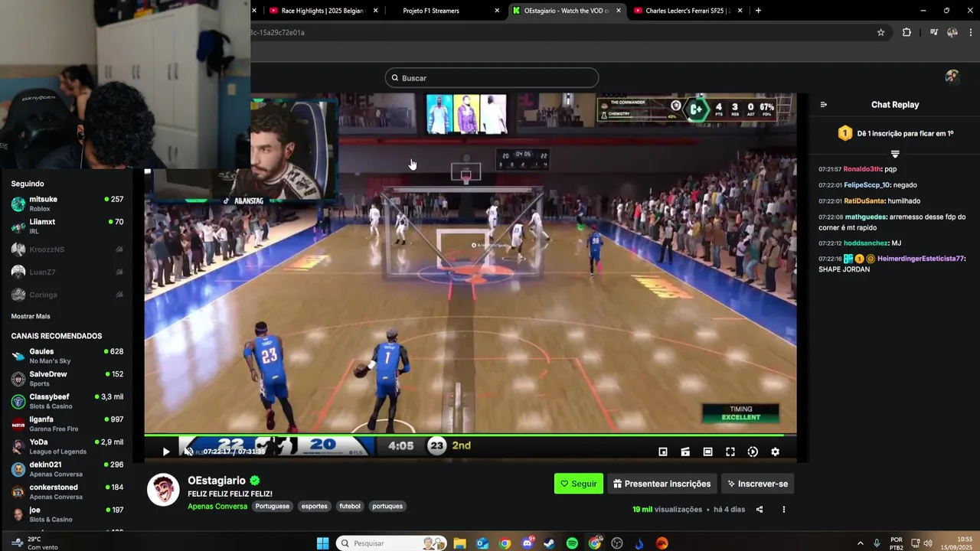Open the Apenas Conversa category link
Viewport: 980px width, 551px height.
coord(217,506)
